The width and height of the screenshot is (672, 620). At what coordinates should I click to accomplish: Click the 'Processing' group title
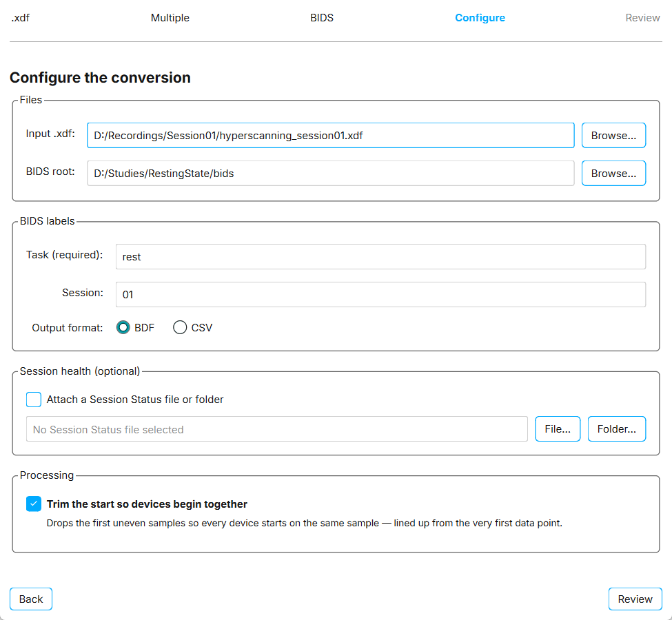(x=47, y=475)
